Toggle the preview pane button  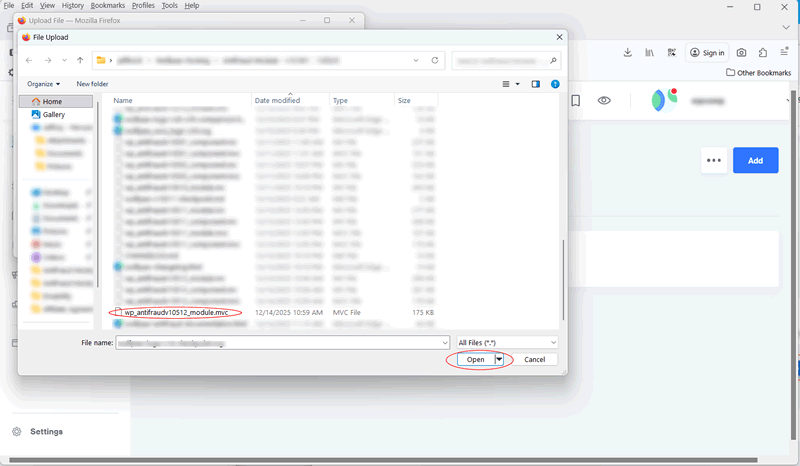point(536,84)
